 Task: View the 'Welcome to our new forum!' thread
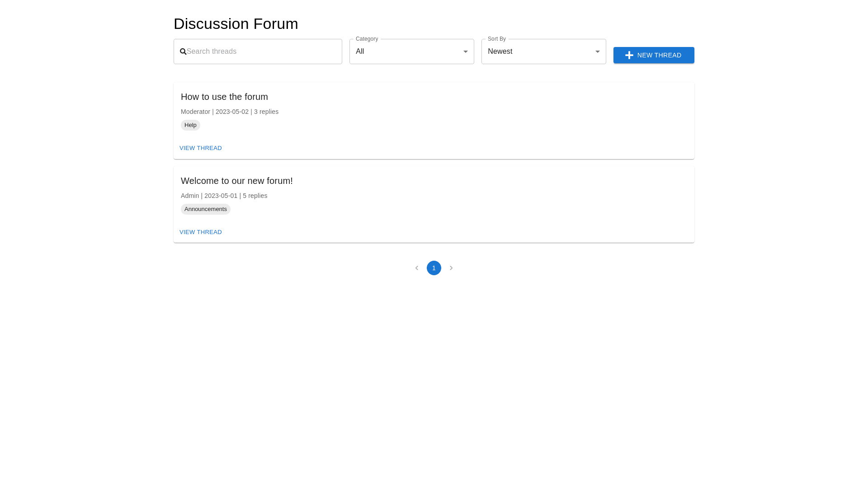click(201, 232)
